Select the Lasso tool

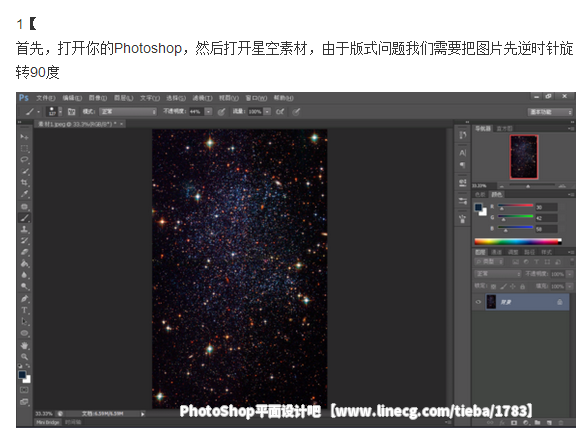pos(25,160)
